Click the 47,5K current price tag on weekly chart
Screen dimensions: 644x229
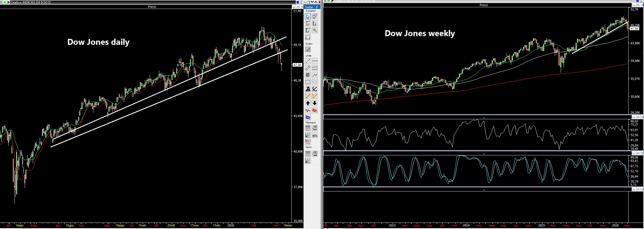[x=634, y=29]
